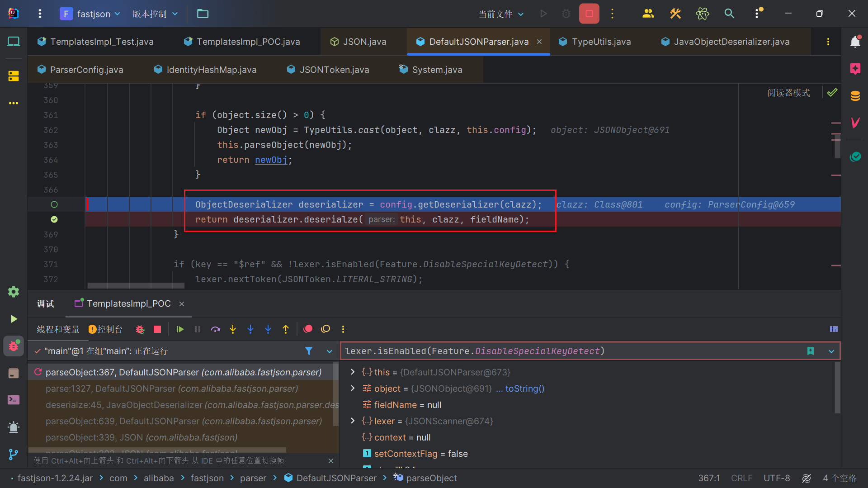The height and width of the screenshot is (488, 868).
Task: Expand the 'this' variable node
Action: pyautogui.click(x=353, y=372)
